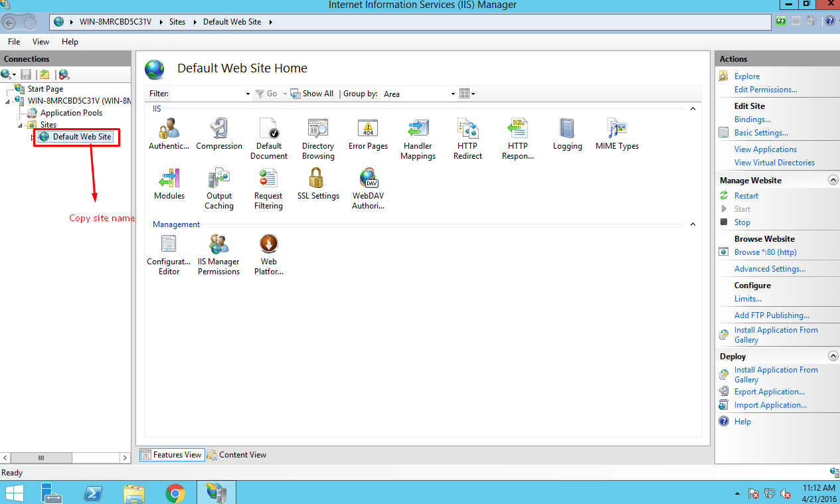The height and width of the screenshot is (504, 840).
Task: Open the HTTP Redirect feature
Action: click(x=467, y=139)
